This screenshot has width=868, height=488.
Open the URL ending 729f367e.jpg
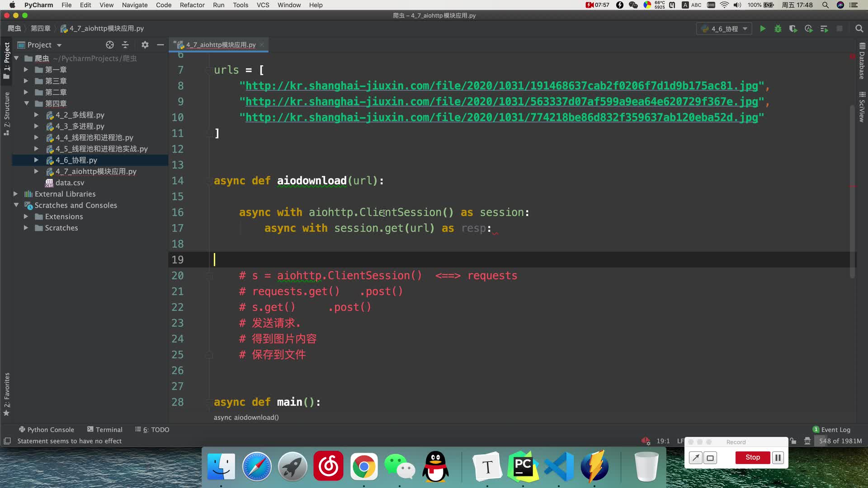[x=501, y=102]
